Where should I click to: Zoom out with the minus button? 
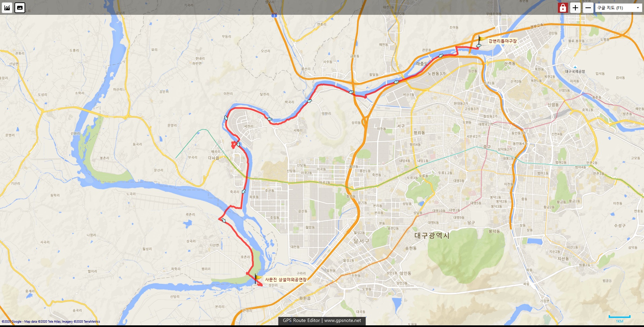click(x=588, y=8)
